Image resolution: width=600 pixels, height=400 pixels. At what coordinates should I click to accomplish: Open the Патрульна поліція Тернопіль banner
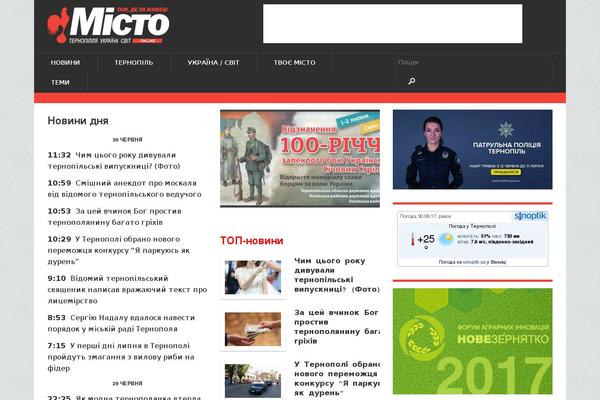(x=473, y=149)
